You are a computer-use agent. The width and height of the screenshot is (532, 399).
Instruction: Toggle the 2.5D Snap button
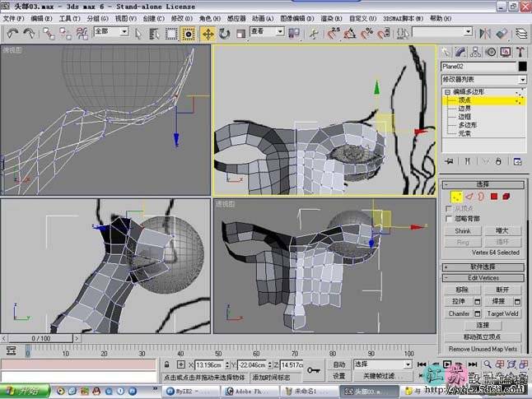click(334, 33)
